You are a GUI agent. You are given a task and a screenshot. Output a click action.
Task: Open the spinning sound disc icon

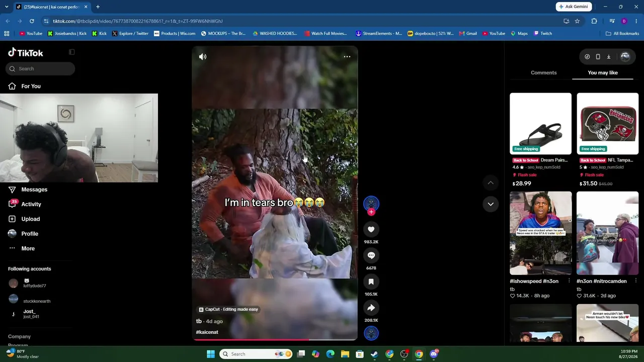[371, 333]
